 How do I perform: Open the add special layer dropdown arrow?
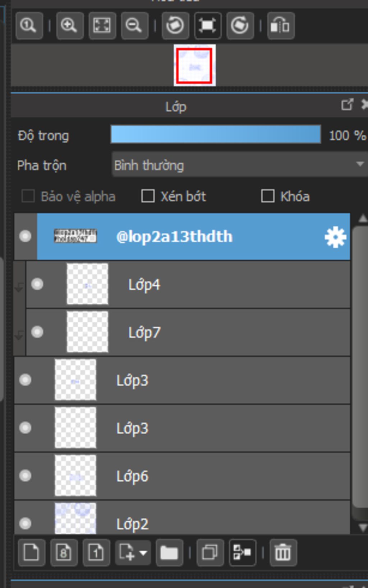click(x=143, y=553)
